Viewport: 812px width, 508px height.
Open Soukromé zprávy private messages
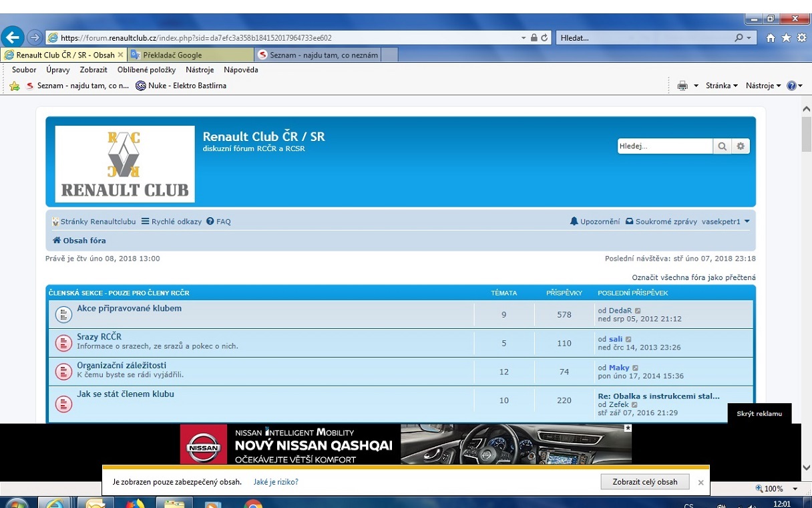661,221
